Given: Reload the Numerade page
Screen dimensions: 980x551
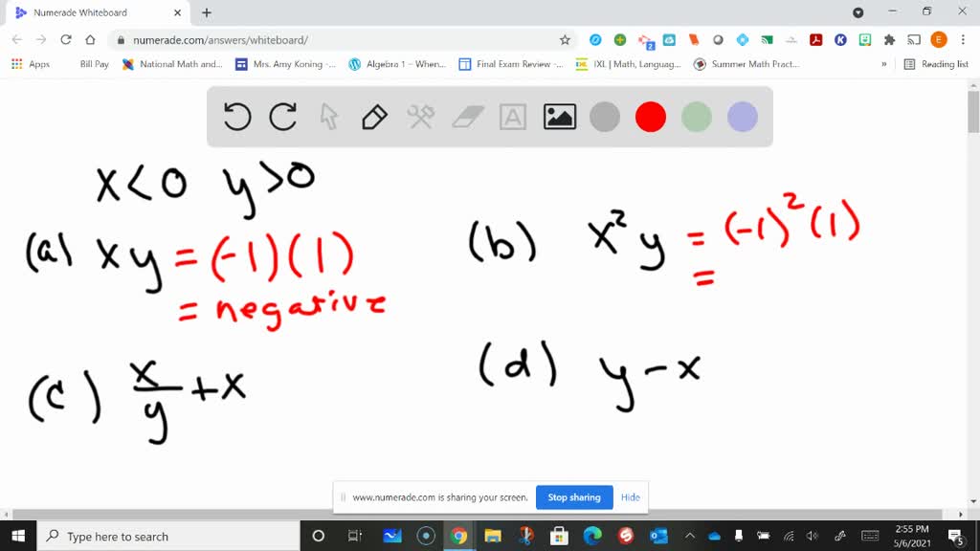Looking at the screenshot, I should tap(66, 40).
